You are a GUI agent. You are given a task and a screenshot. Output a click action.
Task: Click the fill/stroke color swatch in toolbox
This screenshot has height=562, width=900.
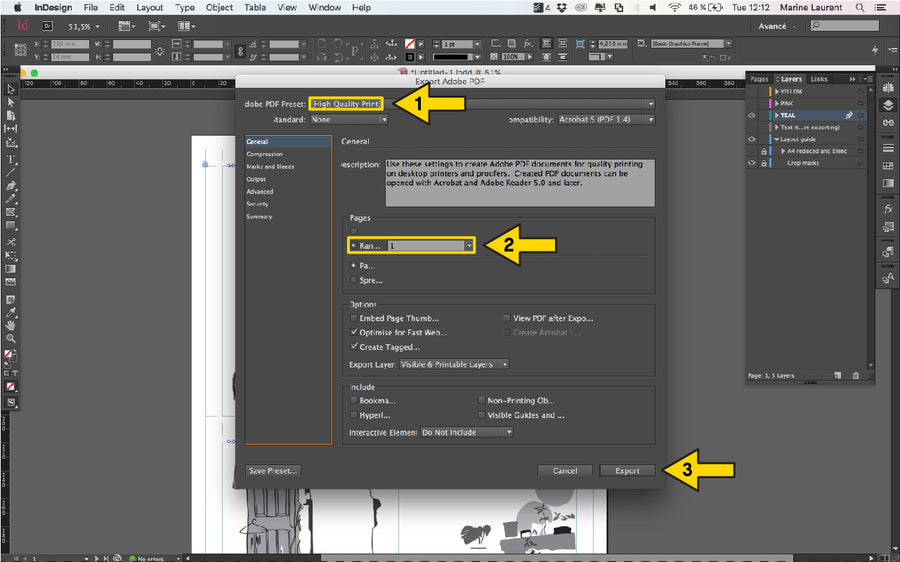pyautogui.click(x=9, y=355)
